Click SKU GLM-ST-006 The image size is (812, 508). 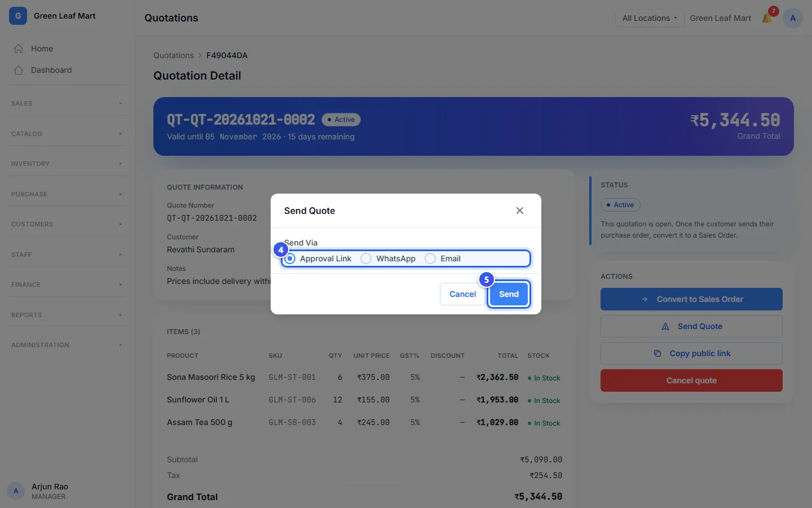[x=292, y=400]
